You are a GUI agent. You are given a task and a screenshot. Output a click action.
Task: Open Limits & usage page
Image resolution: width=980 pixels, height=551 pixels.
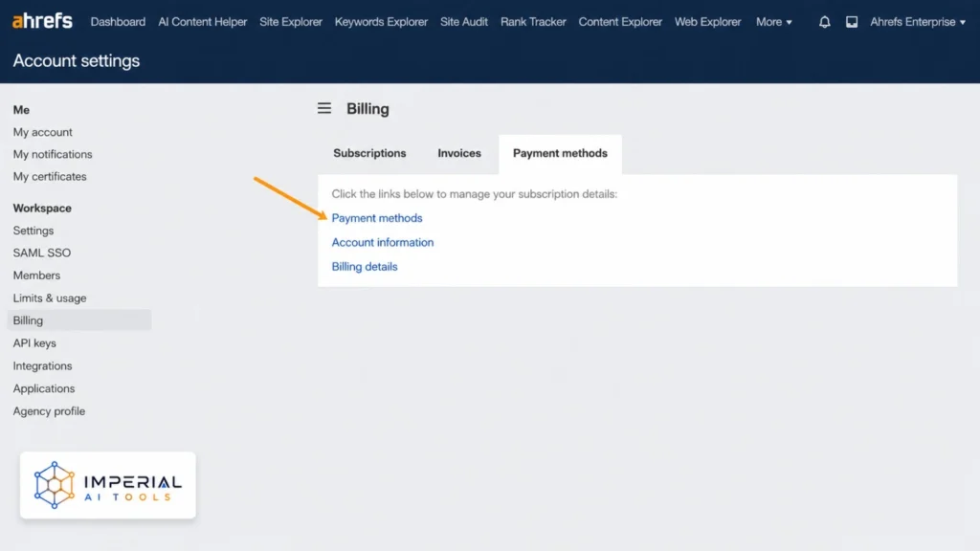tap(50, 298)
